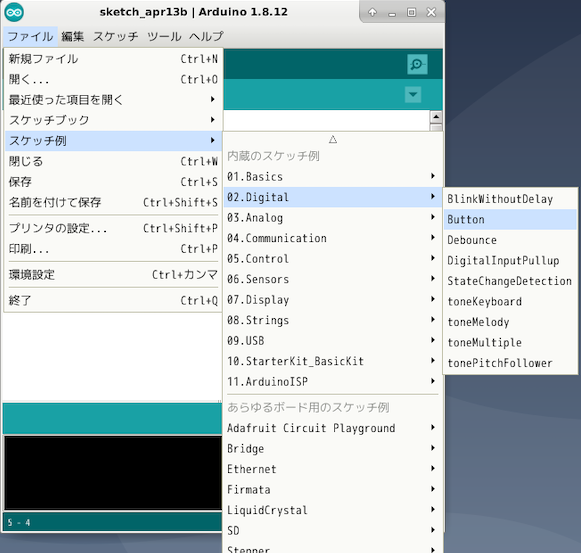Click the keep-above arrow icon in title bar
Viewport: 581px width, 553px height.
372,12
